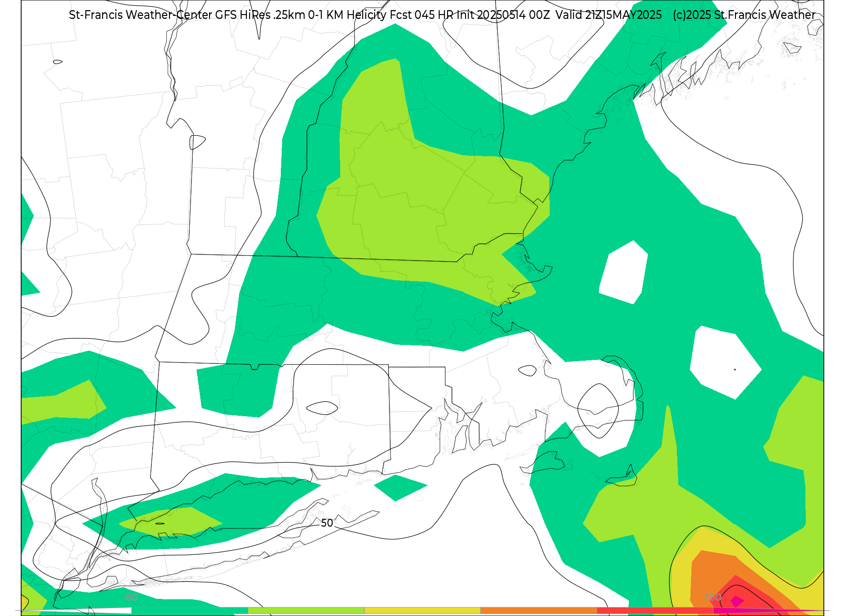Click '(c)2025 St.Francis Weather' copyright text

pyautogui.click(x=744, y=15)
